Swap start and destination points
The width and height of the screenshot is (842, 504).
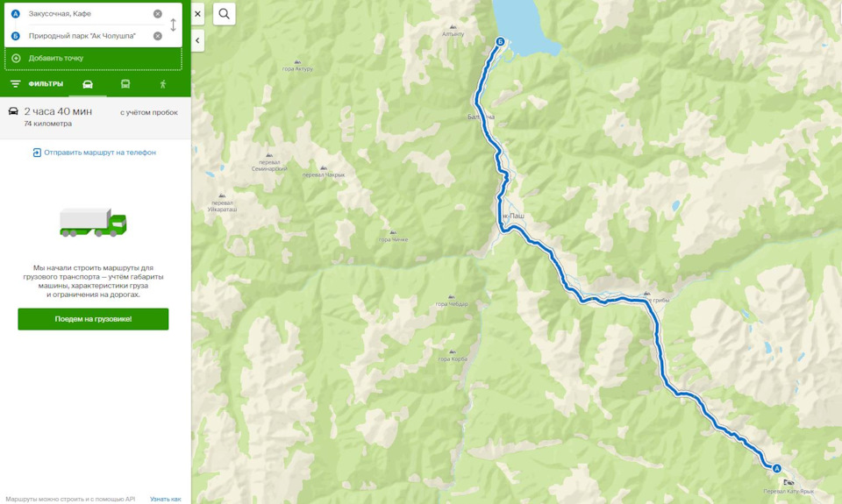point(173,25)
